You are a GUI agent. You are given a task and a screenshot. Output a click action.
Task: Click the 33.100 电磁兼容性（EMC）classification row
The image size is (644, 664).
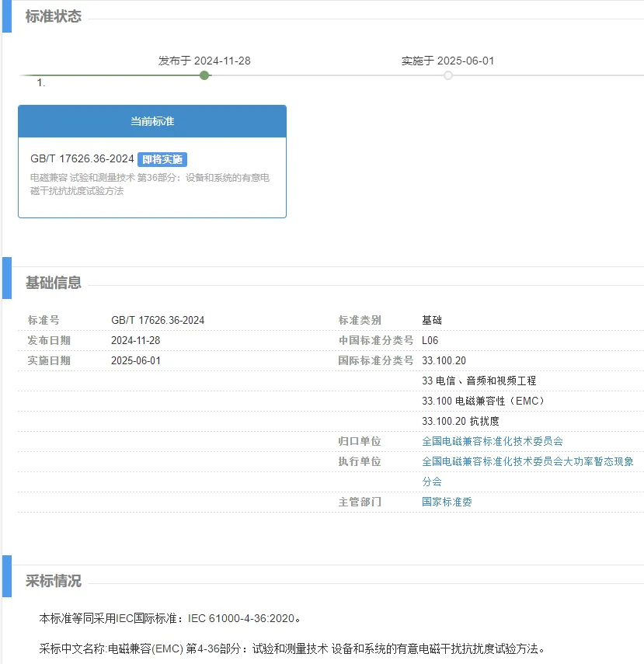[483, 401]
